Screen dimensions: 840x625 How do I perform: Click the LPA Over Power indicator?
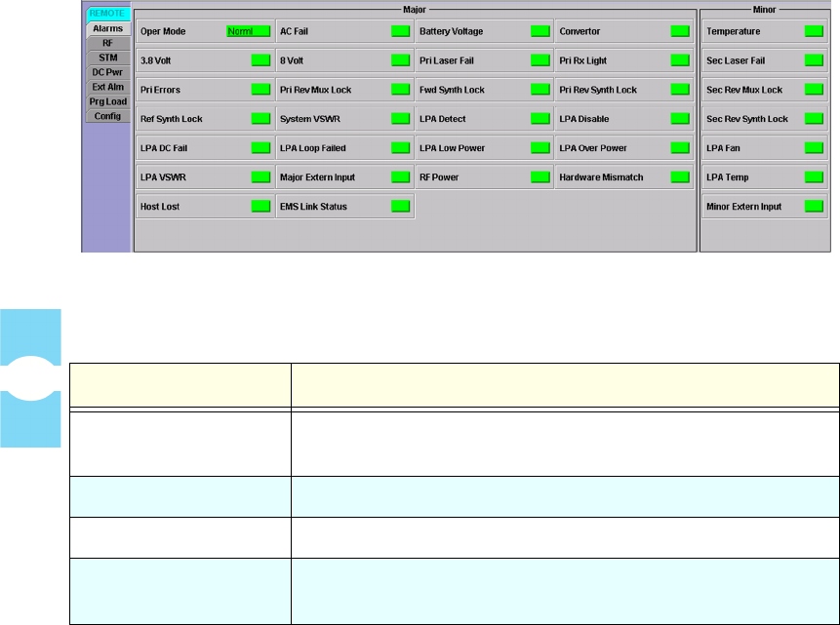[680, 148]
